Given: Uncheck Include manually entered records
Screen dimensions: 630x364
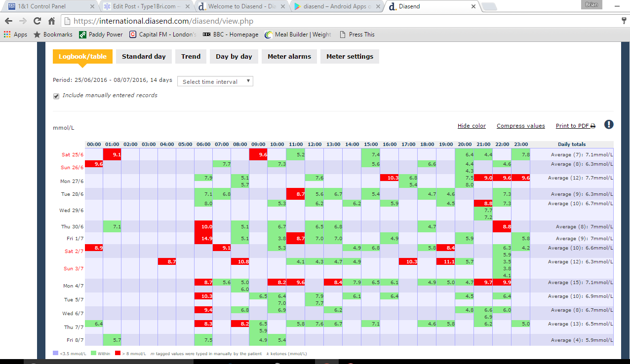Looking at the screenshot, I should pyautogui.click(x=56, y=96).
